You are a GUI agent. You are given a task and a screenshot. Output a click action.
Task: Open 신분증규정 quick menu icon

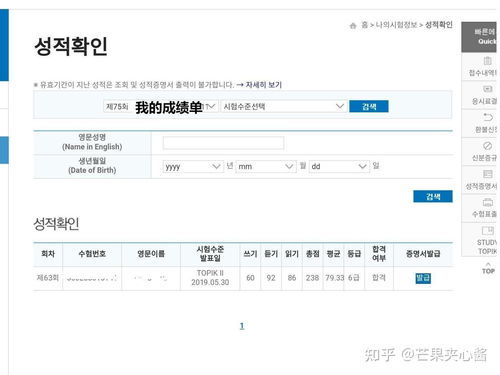click(487, 146)
